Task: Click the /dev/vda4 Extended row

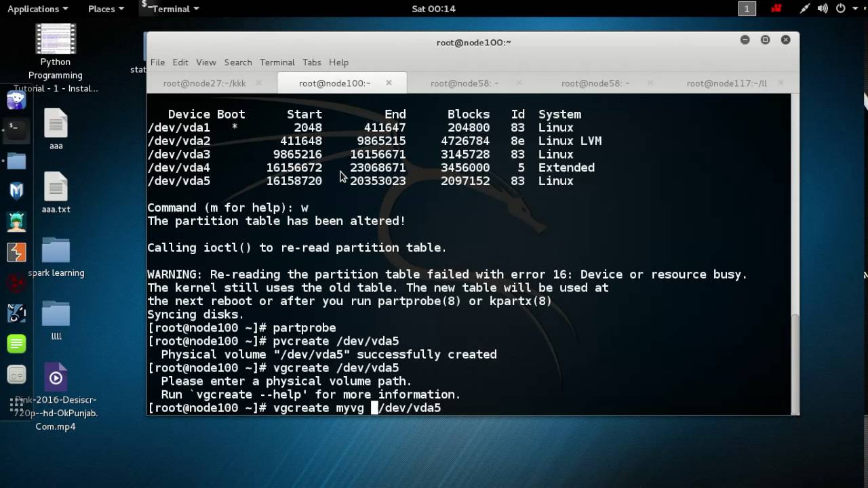Action: pyautogui.click(x=371, y=167)
